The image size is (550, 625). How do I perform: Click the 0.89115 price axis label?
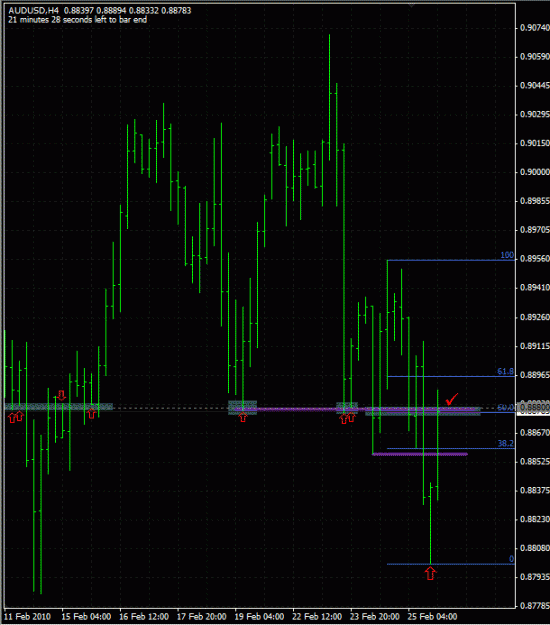click(x=535, y=346)
